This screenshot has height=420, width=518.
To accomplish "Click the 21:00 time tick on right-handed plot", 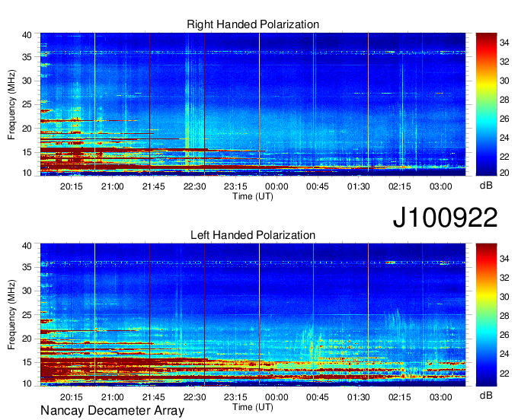I will pos(112,186).
